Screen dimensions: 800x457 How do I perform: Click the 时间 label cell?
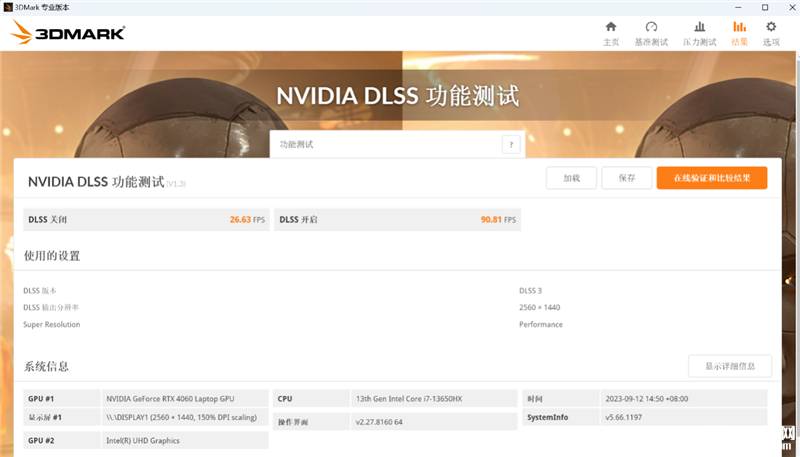[x=561, y=399]
